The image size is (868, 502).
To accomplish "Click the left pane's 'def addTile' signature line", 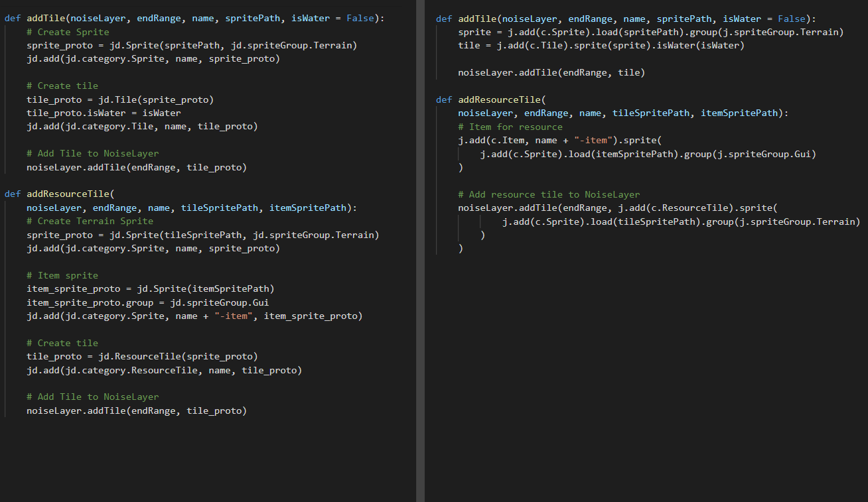I will pyautogui.click(x=194, y=19).
